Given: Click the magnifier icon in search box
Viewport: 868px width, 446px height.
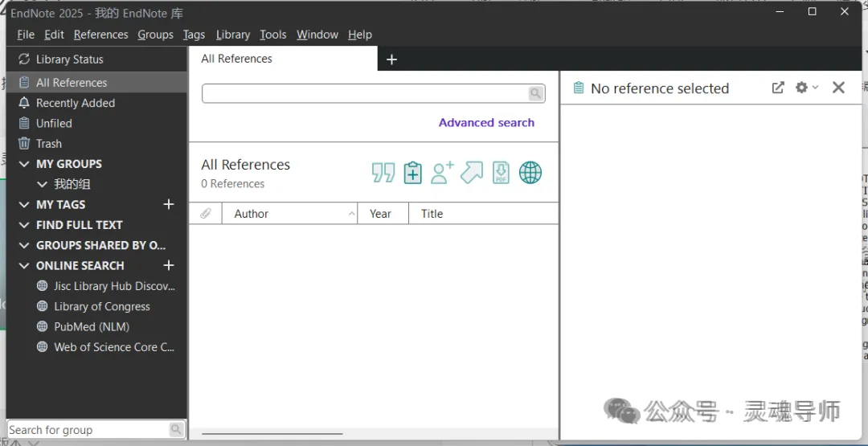Looking at the screenshot, I should 535,93.
